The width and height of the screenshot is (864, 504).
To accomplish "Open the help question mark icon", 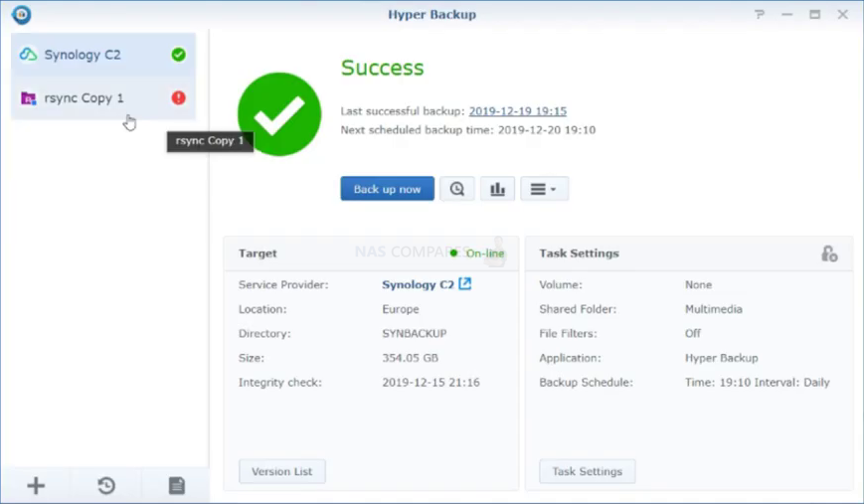I will point(760,14).
